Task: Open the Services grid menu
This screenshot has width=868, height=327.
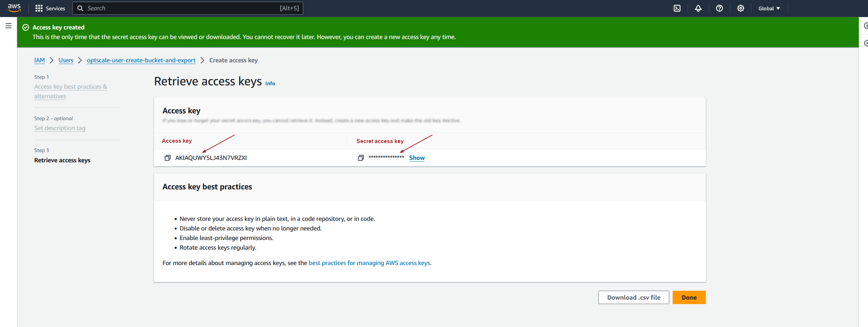Action: tap(50, 8)
